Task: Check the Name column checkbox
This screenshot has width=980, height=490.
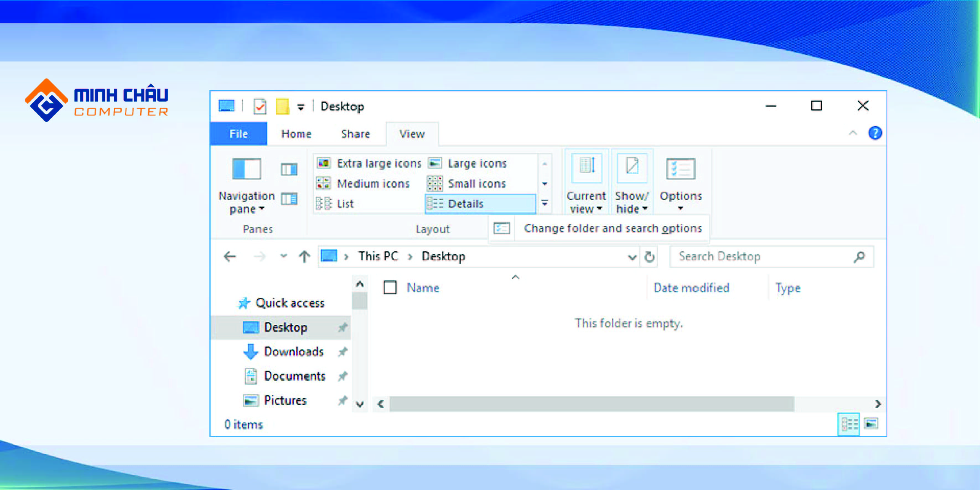Action: [389, 287]
